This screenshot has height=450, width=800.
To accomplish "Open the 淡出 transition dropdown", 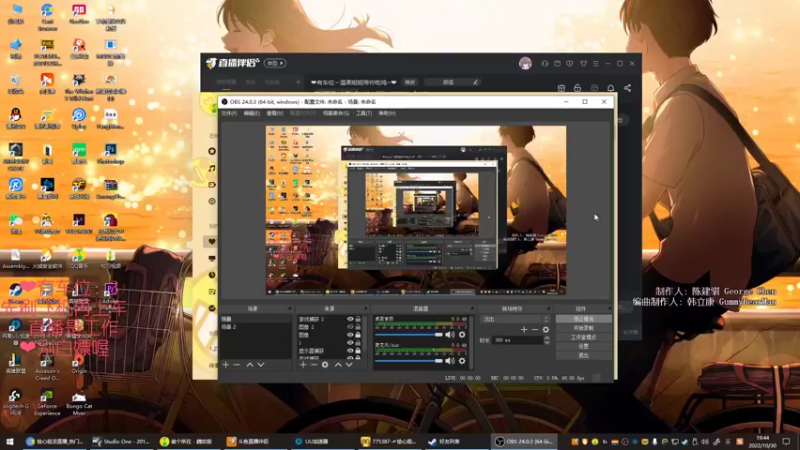I will [515, 319].
